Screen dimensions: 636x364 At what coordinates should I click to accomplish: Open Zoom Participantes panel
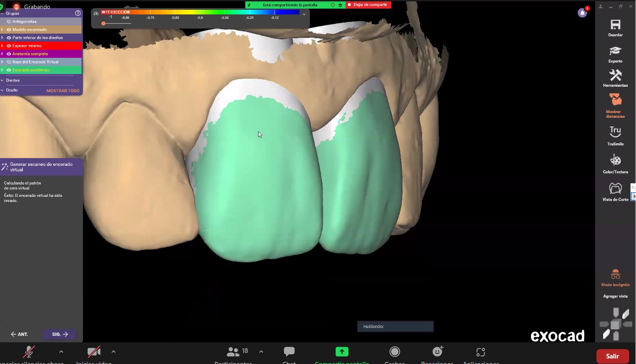tap(233, 352)
